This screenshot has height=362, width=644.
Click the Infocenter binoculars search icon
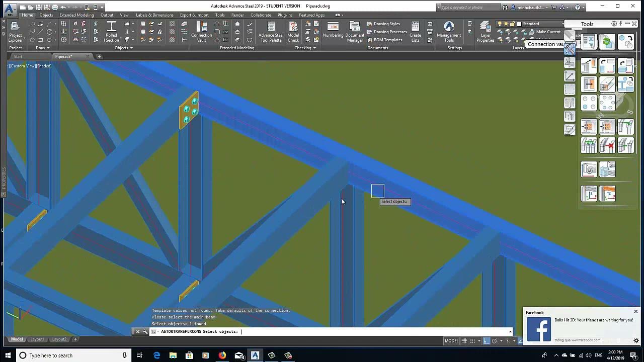(x=505, y=7)
